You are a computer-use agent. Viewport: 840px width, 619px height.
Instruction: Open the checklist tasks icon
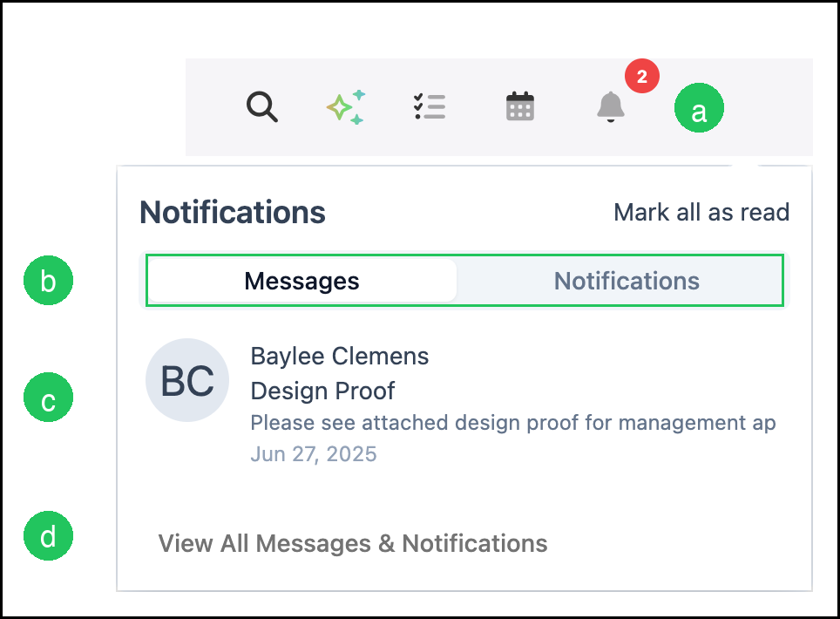click(430, 106)
